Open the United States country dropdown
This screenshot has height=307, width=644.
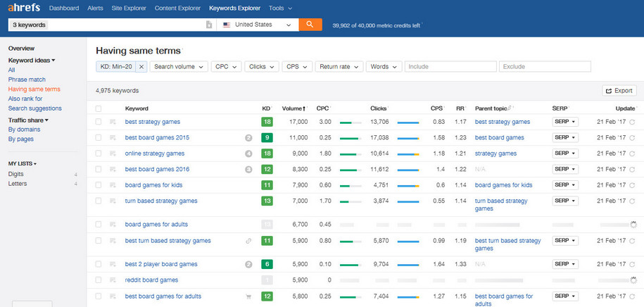coord(258,25)
